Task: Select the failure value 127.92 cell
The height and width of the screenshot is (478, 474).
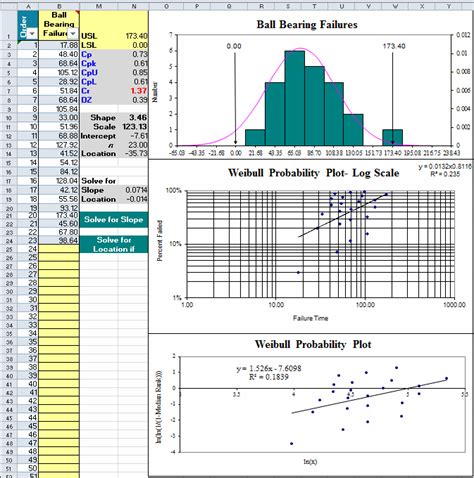Action: coord(59,145)
